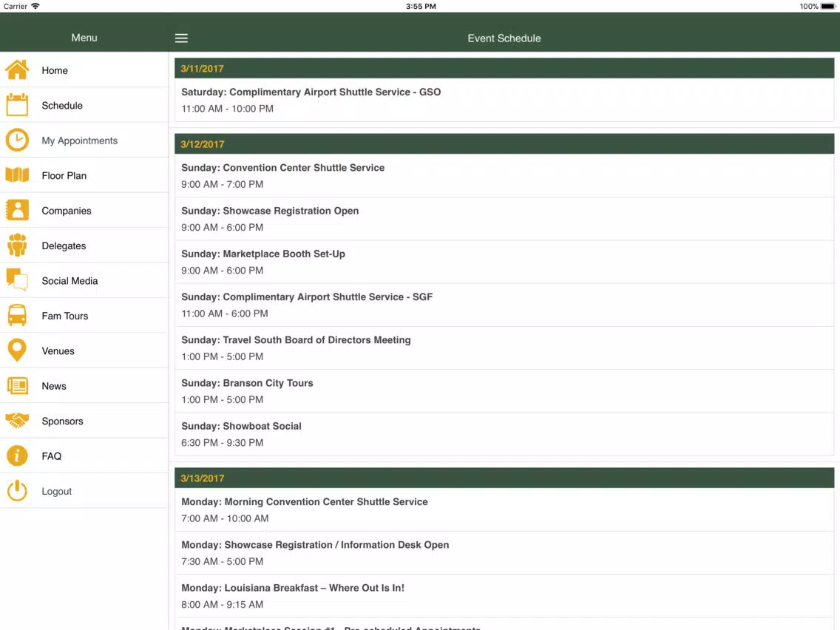Image resolution: width=840 pixels, height=630 pixels.
Task: Click the Floor Plan map icon
Action: pyautogui.click(x=17, y=175)
